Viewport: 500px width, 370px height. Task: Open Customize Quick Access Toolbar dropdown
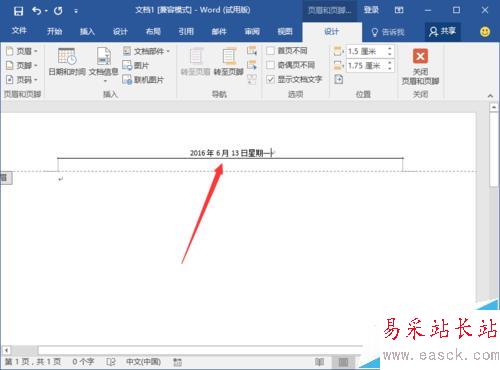[x=76, y=11]
